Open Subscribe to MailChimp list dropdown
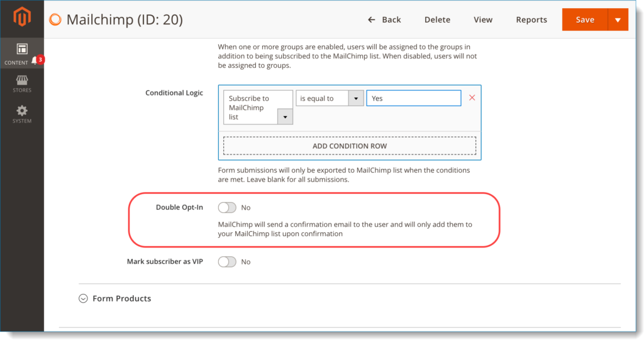644x341 pixels. coord(258,107)
